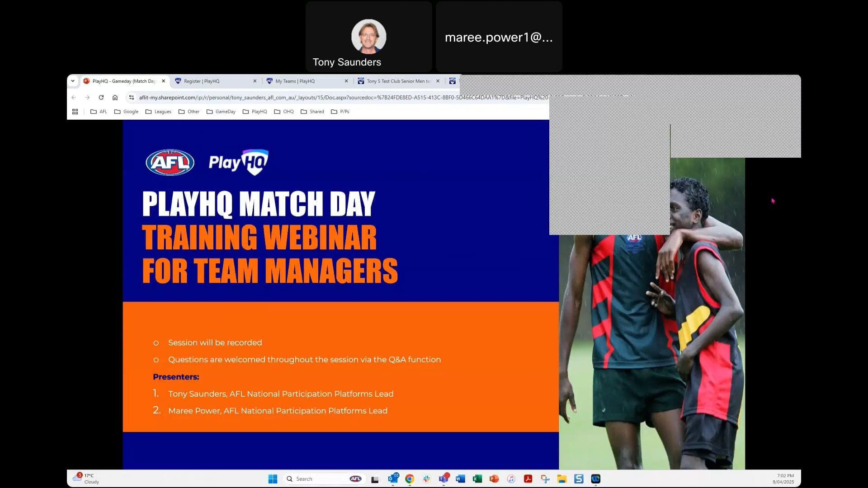
Task: Expand the browser tab search dropdown
Action: point(73,81)
